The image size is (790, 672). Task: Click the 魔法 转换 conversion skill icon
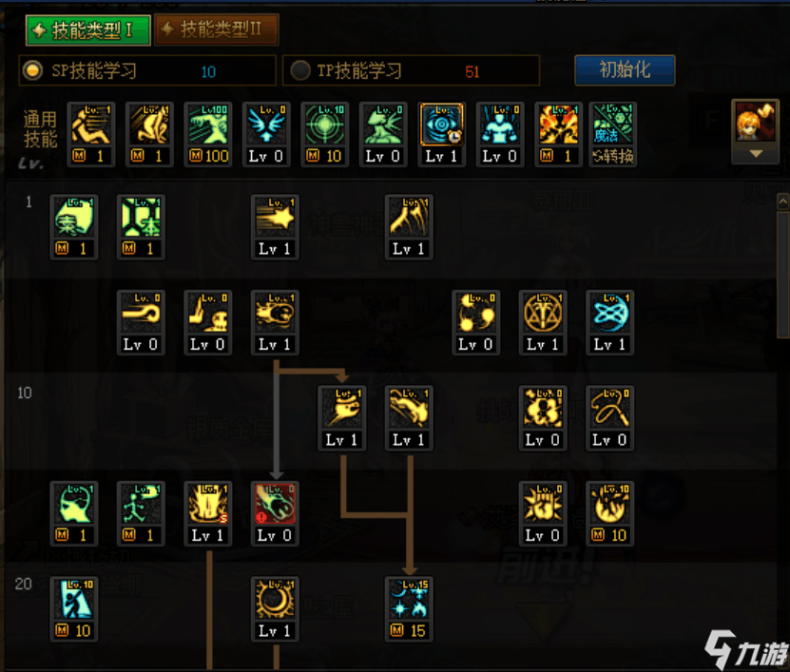click(612, 134)
